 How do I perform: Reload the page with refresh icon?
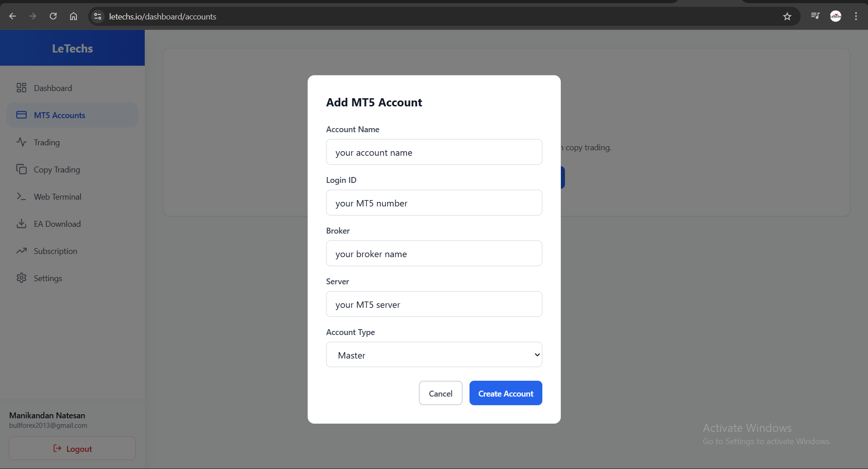click(53, 16)
